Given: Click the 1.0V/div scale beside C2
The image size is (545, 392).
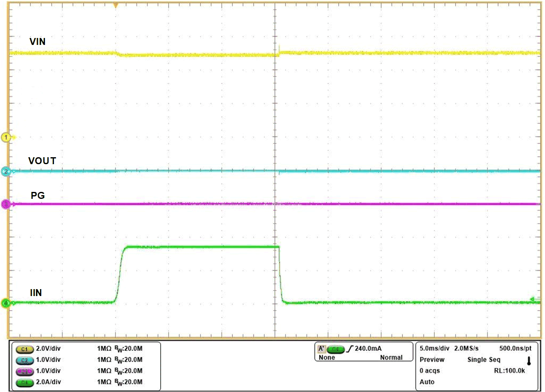Looking at the screenshot, I should (48, 360).
